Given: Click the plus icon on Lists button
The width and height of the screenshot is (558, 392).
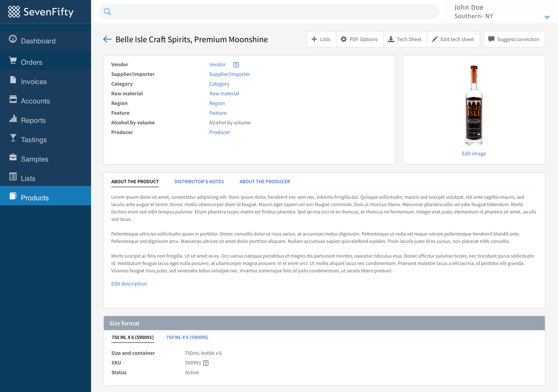Looking at the screenshot, I should pyautogui.click(x=314, y=39).
